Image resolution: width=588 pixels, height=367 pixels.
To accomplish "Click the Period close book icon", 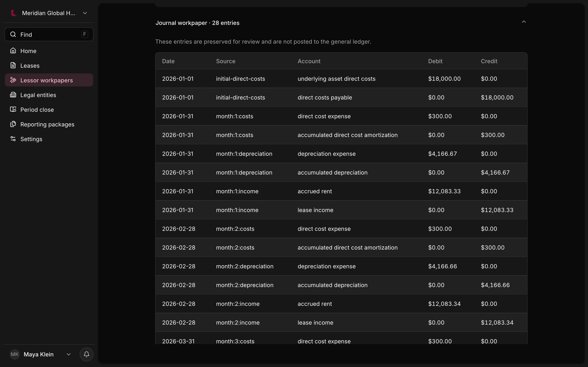I will 13,109.
